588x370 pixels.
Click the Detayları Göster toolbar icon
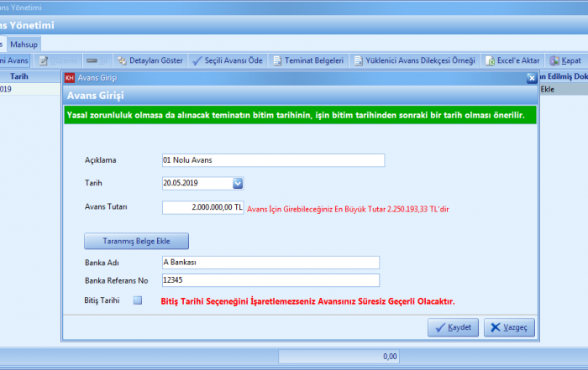point(122,60)
